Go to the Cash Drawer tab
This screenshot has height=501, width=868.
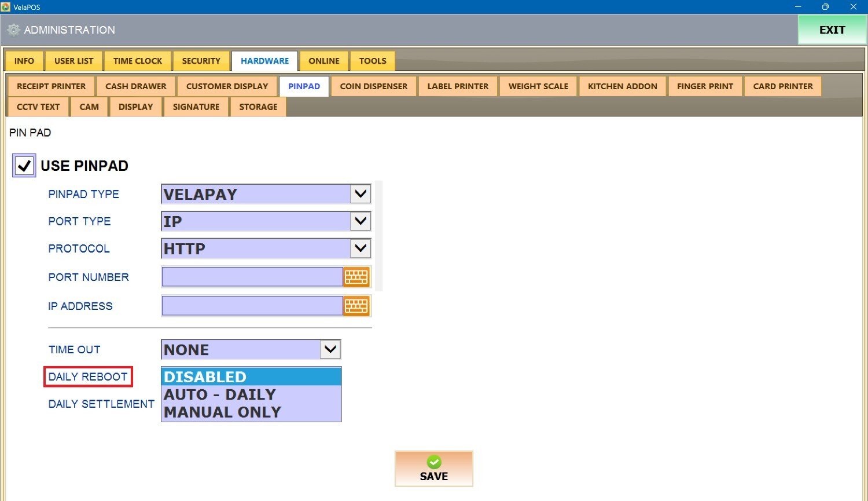click(135, 86)
